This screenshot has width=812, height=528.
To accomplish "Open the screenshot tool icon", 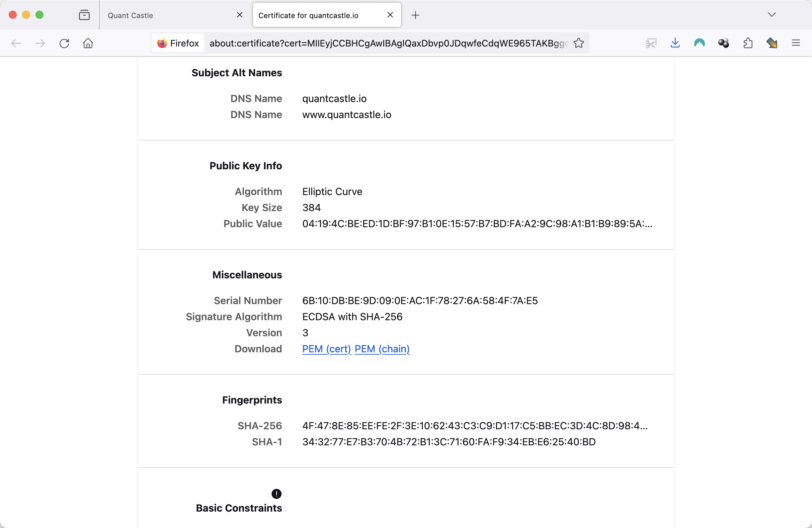I will pyautogui.click(x=651, y=43).
